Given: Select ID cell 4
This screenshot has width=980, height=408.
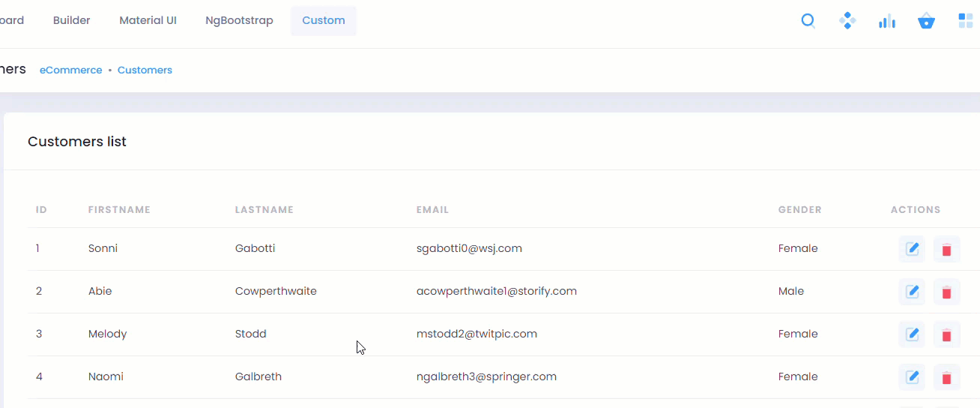Looking at the screenshot, I should click(x=39, y=376).
